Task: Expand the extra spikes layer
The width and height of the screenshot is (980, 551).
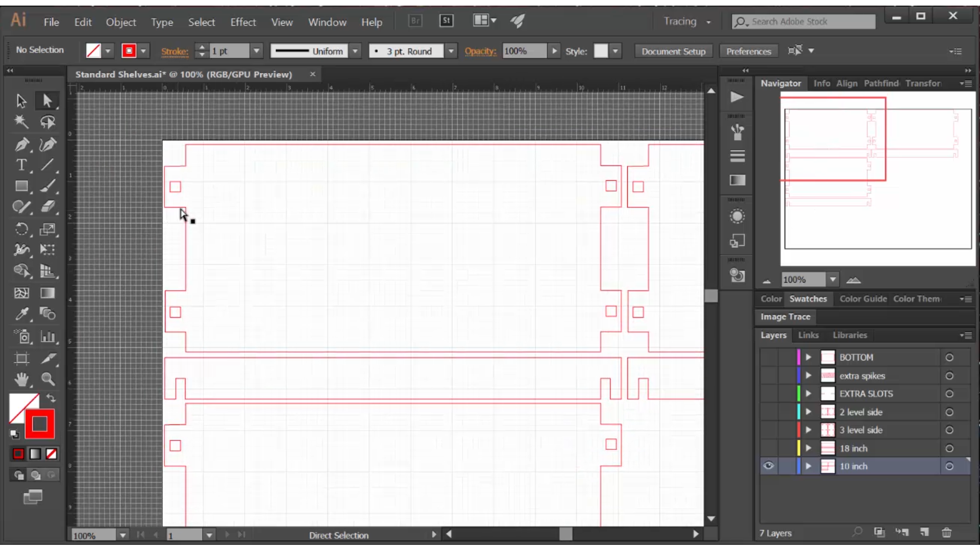Action: (807, 375)
